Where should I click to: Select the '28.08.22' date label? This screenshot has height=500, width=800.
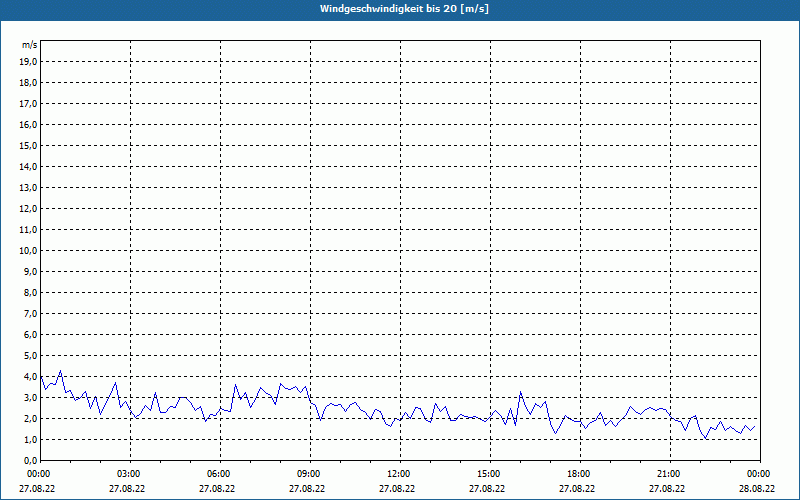(x=757, y=488)
